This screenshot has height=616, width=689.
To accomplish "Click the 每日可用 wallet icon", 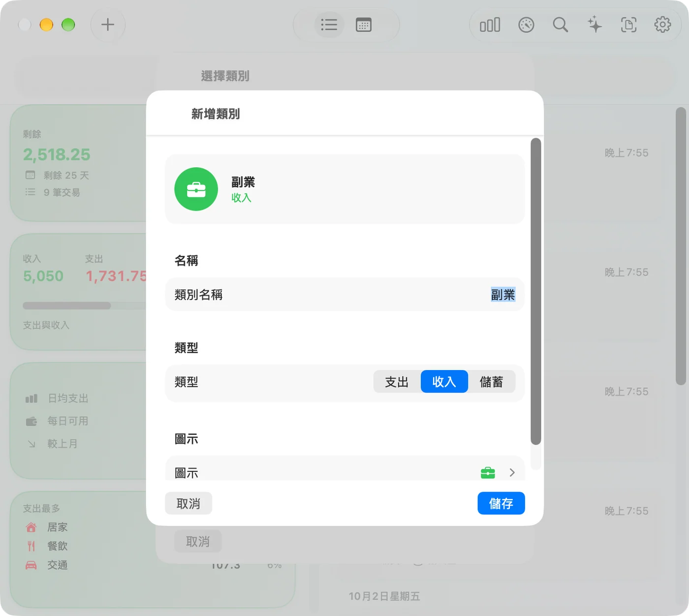I will pyautogui.click(x=31, y=421).
